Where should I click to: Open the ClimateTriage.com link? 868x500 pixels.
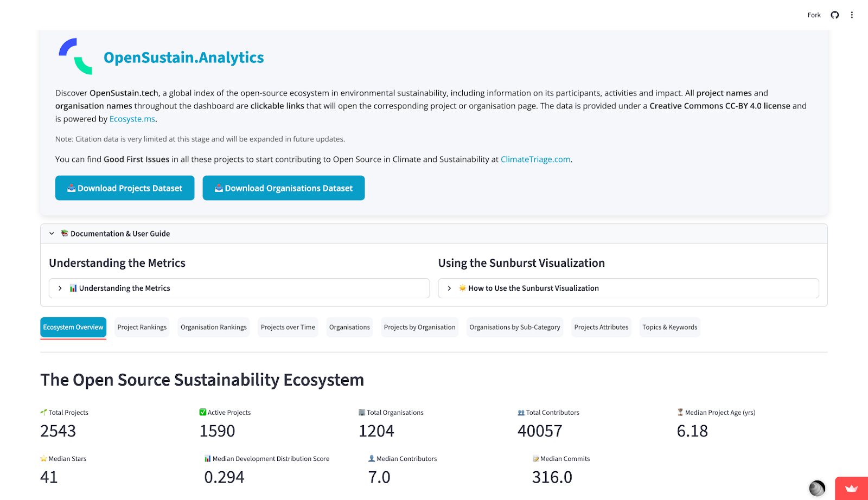[x=535, y=159]
